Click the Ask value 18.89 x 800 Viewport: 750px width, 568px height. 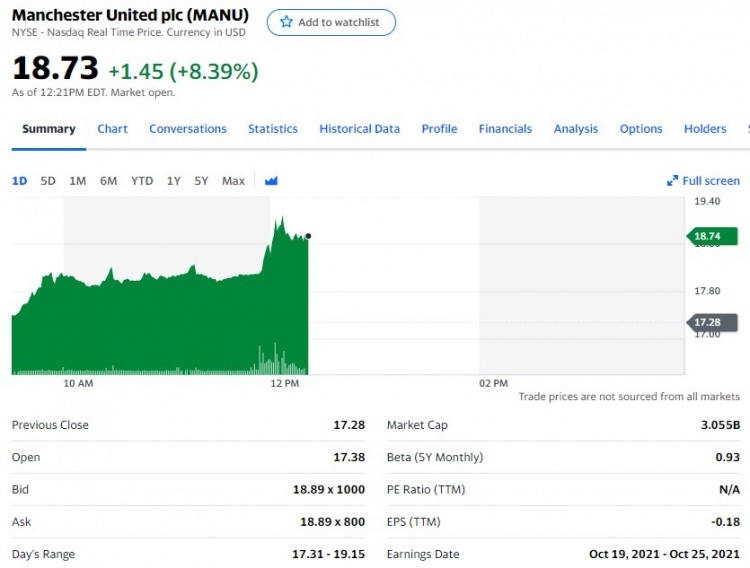tap(332, 522)
